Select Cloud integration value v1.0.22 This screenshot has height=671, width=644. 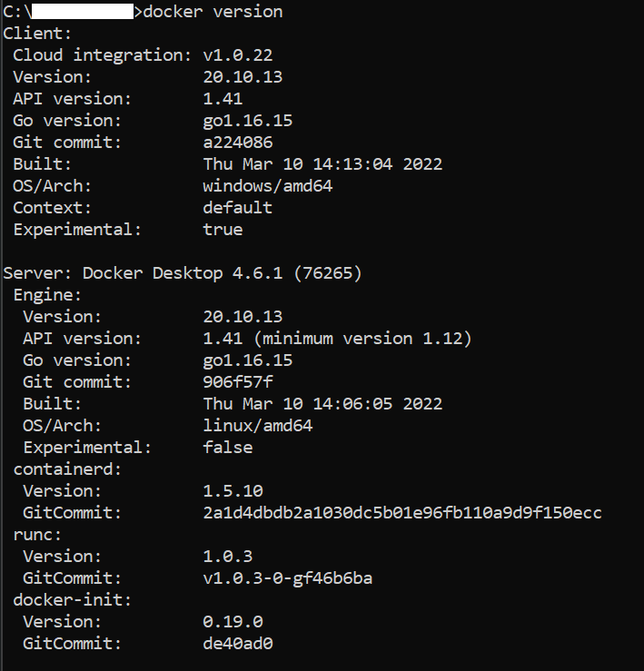click(238, 55)
